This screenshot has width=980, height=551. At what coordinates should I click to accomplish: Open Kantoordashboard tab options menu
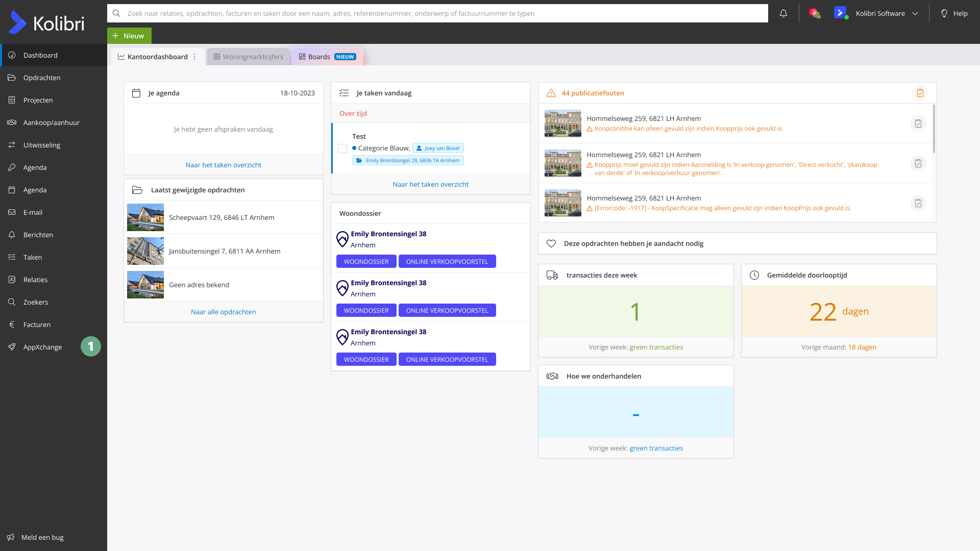[x=194, y=57]
